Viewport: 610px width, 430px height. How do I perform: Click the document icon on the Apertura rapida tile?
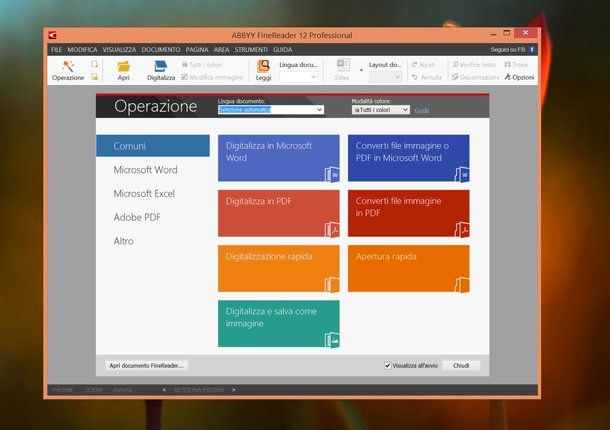pyautogui.click(x=462, y=285)
